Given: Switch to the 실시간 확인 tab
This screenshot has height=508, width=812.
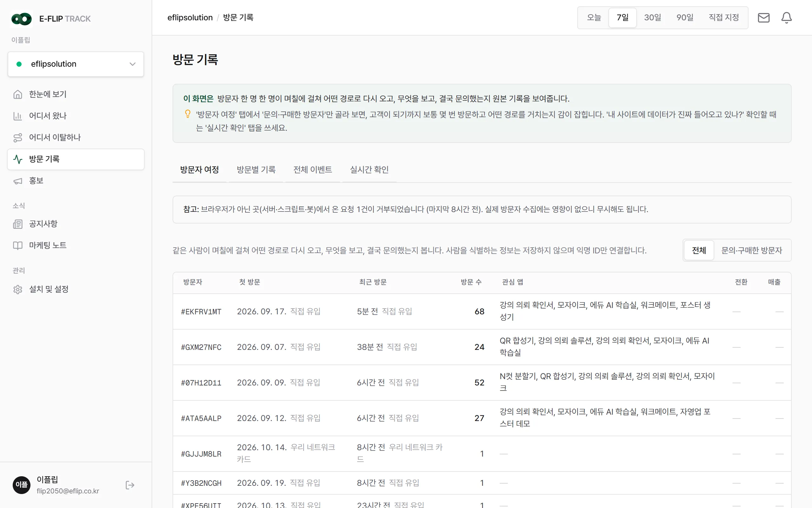Looking at the screenshot, I should (370, 170).
